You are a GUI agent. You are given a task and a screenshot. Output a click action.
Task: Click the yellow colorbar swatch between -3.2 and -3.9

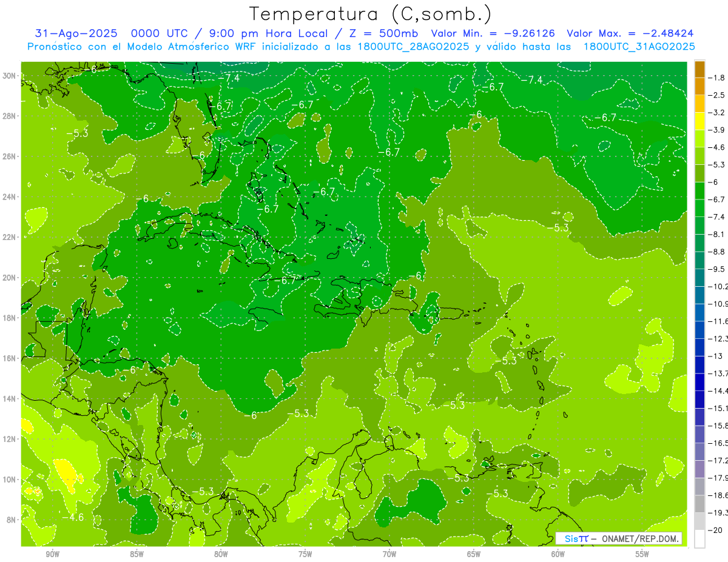699,121
